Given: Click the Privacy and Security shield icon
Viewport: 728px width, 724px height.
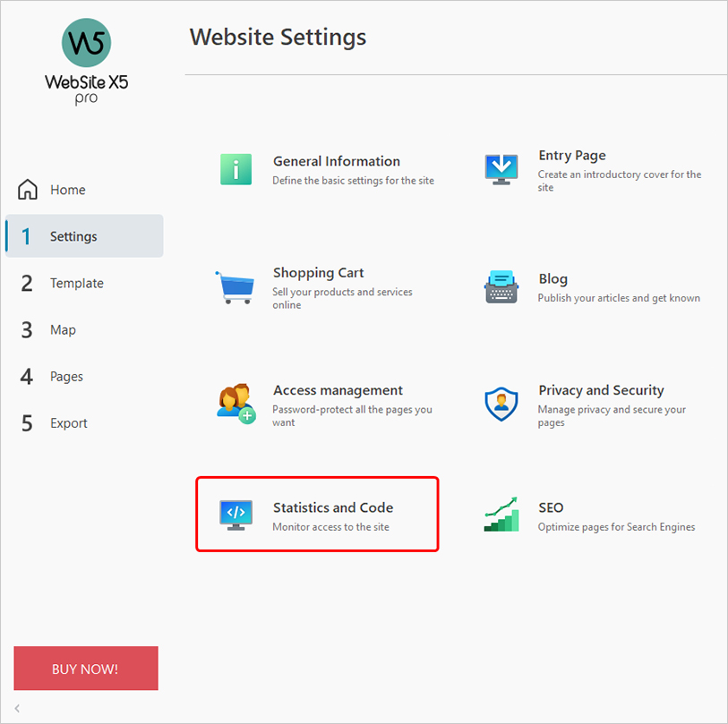Looking at the screenshot, I should [x=501, y=404].
